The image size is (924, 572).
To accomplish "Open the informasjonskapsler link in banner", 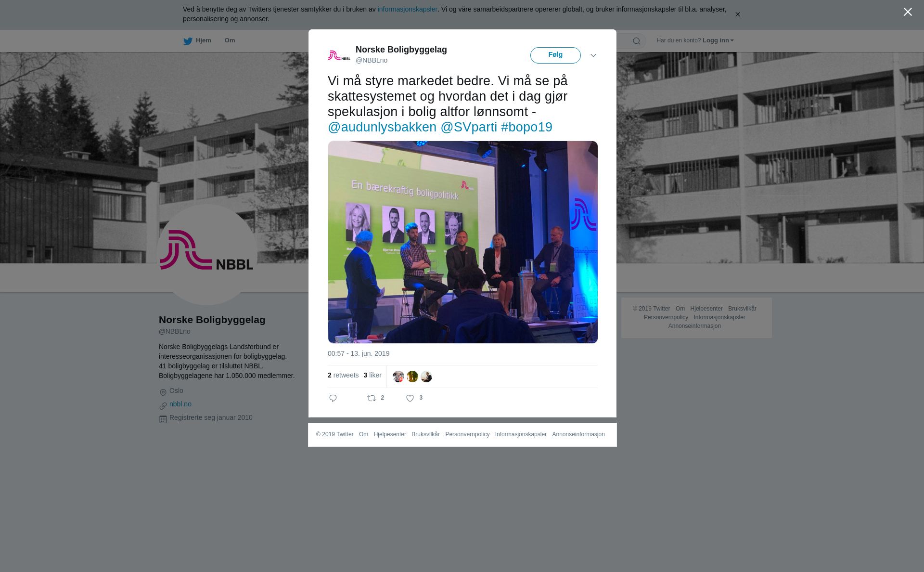I will [407, 9].
